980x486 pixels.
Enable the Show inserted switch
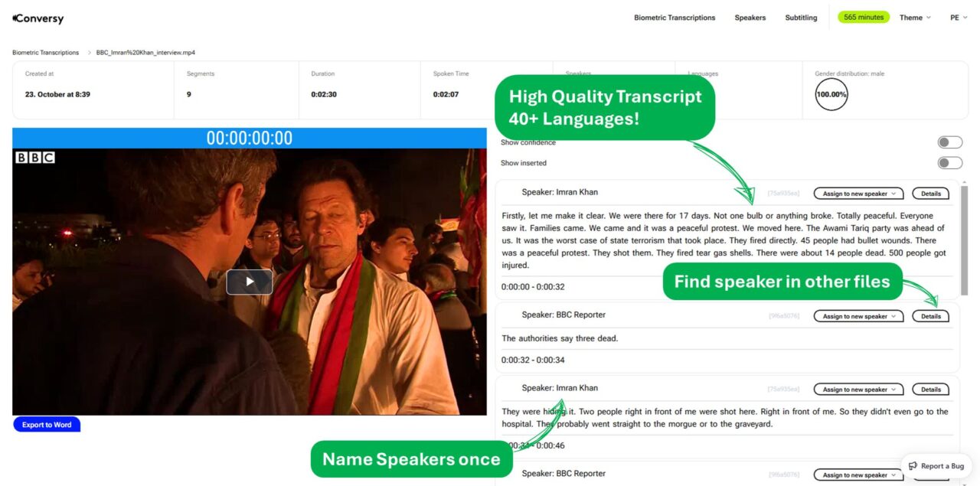(x=950, y=163)
